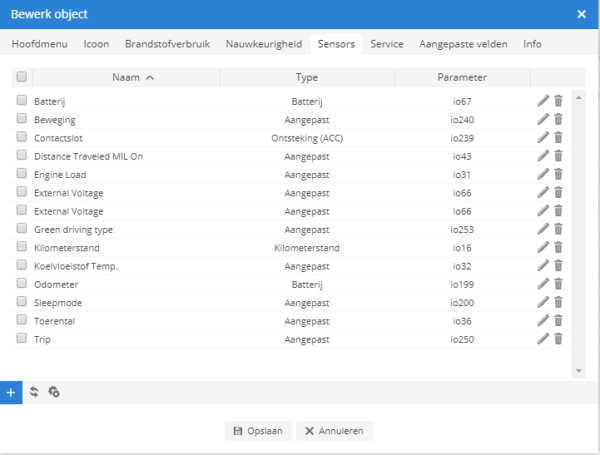The height and width of the screenshot is (455, 600).
Task: Add a new sensor with plus button
Action: [x=11, y=392]
